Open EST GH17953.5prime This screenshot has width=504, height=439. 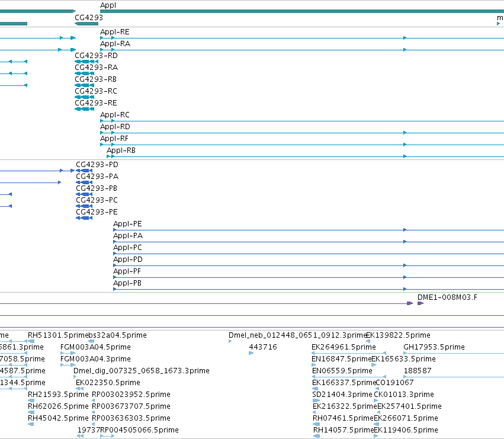pyautogui.click(x=434, y=347)
